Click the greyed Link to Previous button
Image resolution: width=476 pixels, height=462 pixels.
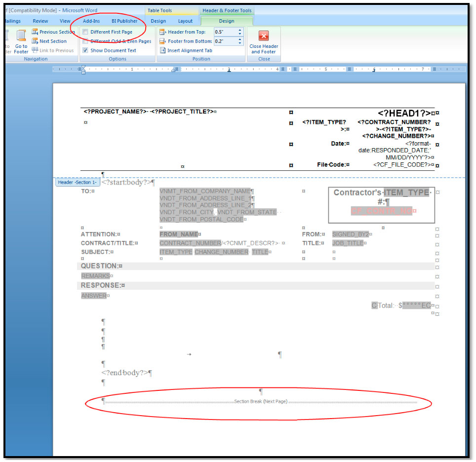pyautogui.click(x=53, y=50)
